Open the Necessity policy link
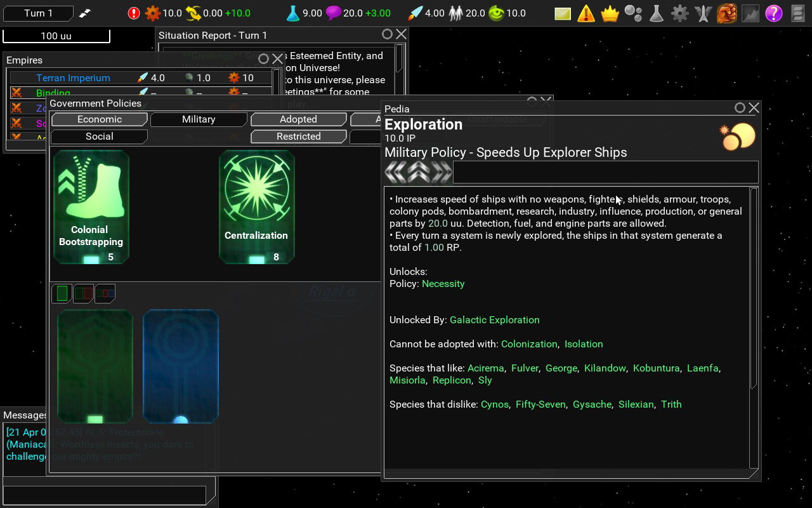Viewport: 812px width, 508px height. [x=443, y=284]
